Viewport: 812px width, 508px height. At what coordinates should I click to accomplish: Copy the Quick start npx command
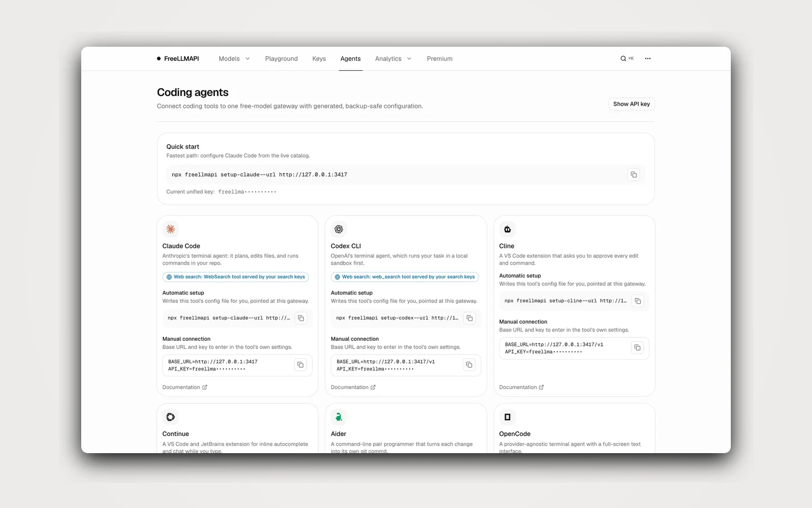click(633, 175)
